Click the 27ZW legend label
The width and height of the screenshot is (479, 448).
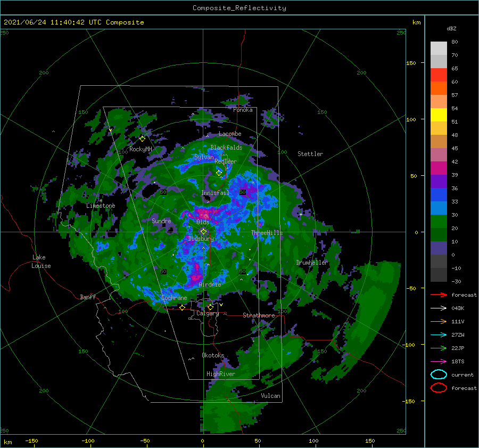pos(458,335)
